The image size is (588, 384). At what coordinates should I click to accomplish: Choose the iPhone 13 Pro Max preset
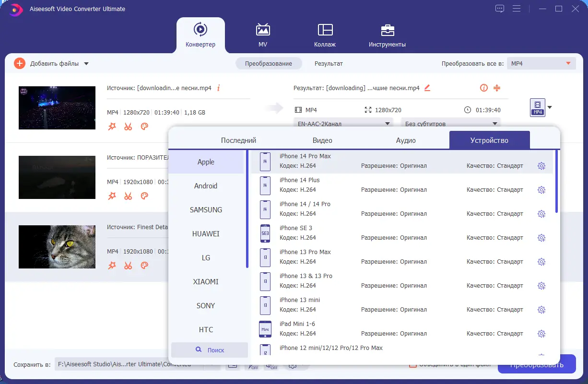(402, 257)
